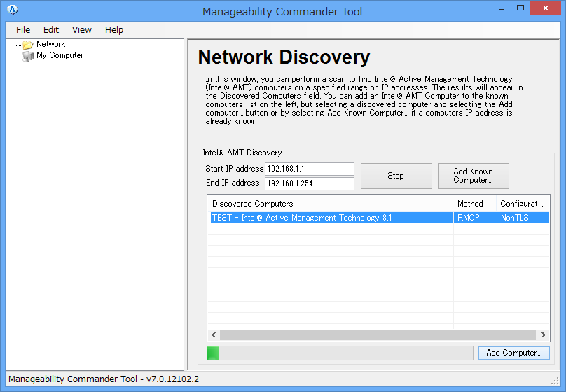Click the End IP address field
Screen dimensions: 566x392
point(310,183)
